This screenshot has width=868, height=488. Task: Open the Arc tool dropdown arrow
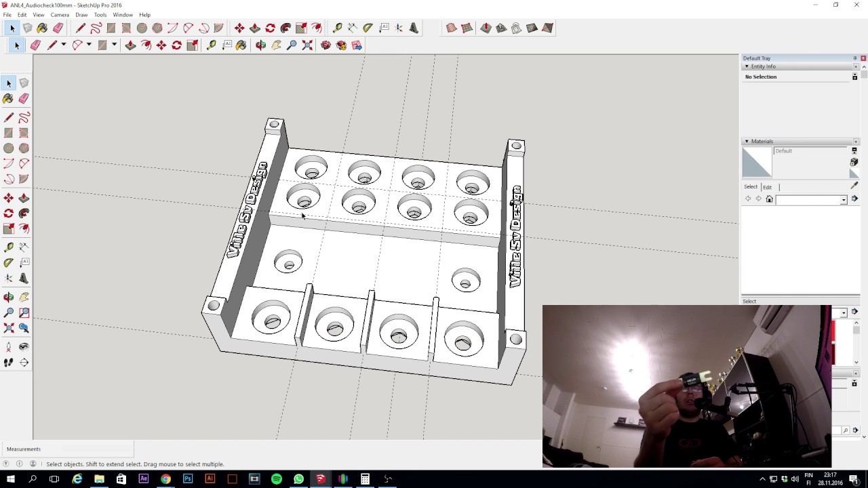click(89, 45)
